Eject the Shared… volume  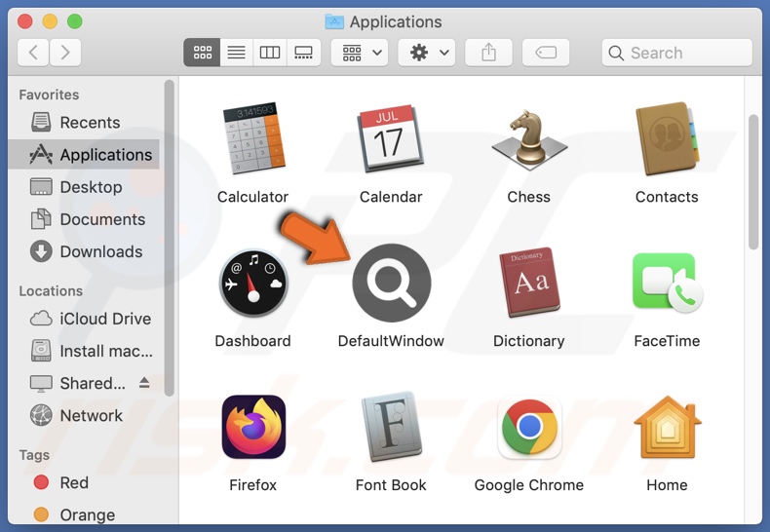(144, 382)
